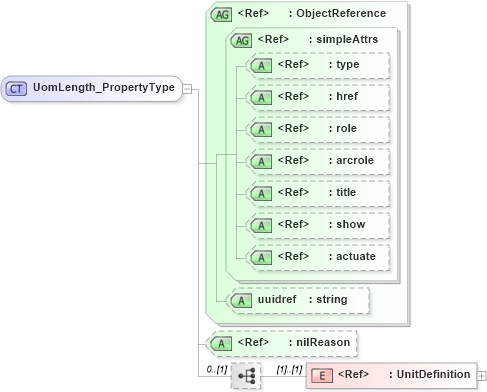The width and height of the screenshot is (487, 392).
Task: Select the sequence compositor icon
Action: tap(246, 376)
